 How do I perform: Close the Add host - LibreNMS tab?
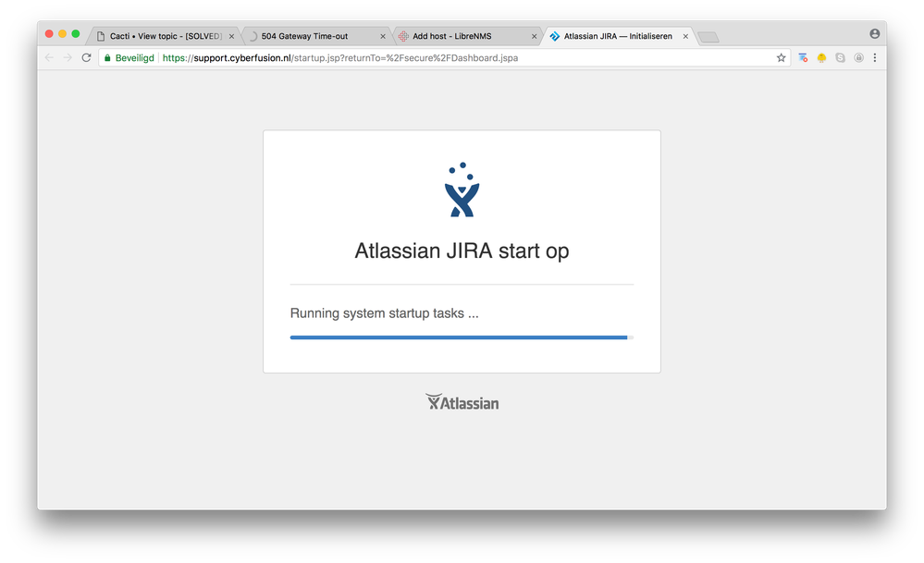[535, 36]
